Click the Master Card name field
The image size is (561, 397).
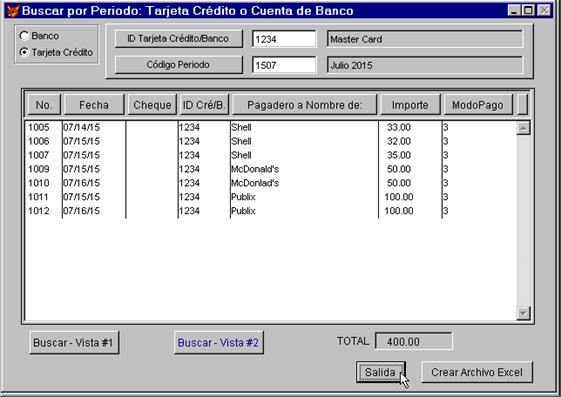click(425, 39)
